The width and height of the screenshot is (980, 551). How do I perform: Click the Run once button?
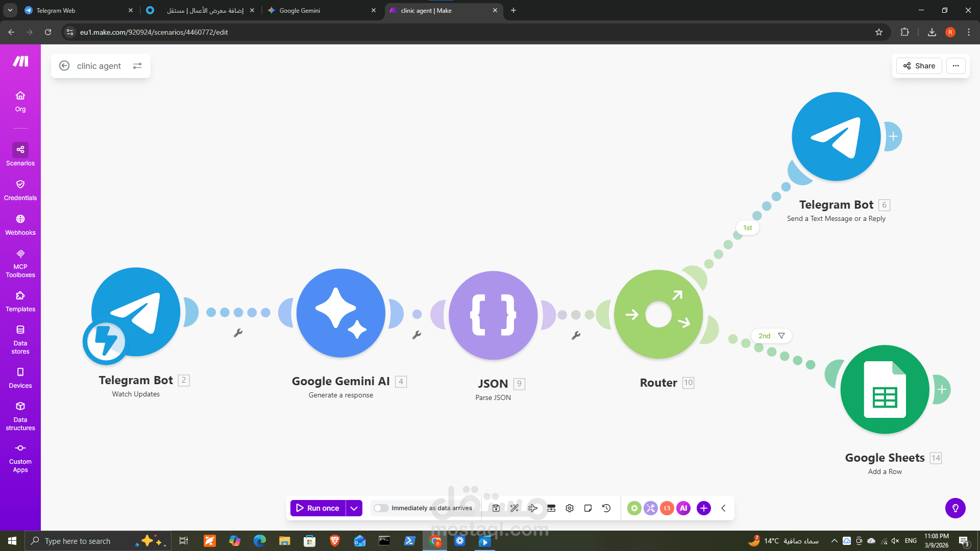click(317, 508)
